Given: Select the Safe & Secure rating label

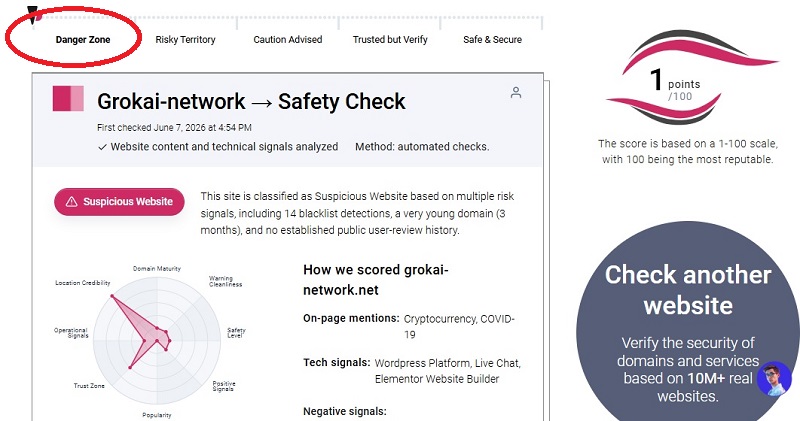Looking at the screenshot, I should pos(492,40).
